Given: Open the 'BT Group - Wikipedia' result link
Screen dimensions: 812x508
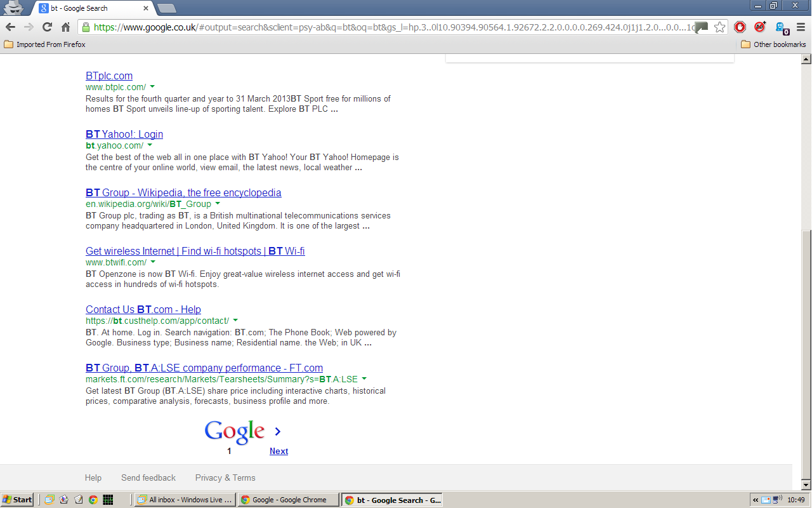Looking at the screenshot, I should 183,192.
